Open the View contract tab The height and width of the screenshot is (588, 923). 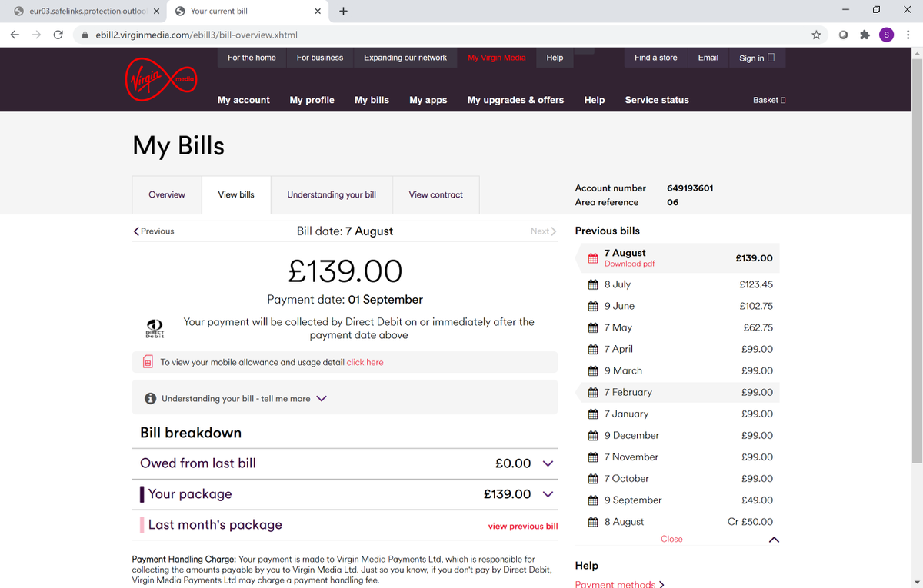pos(436,194)
